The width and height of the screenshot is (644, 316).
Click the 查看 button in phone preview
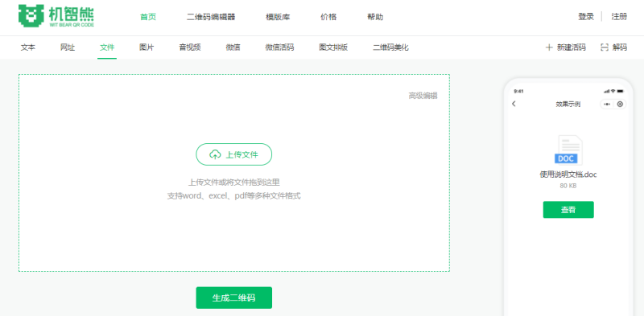tap(568, 210)
